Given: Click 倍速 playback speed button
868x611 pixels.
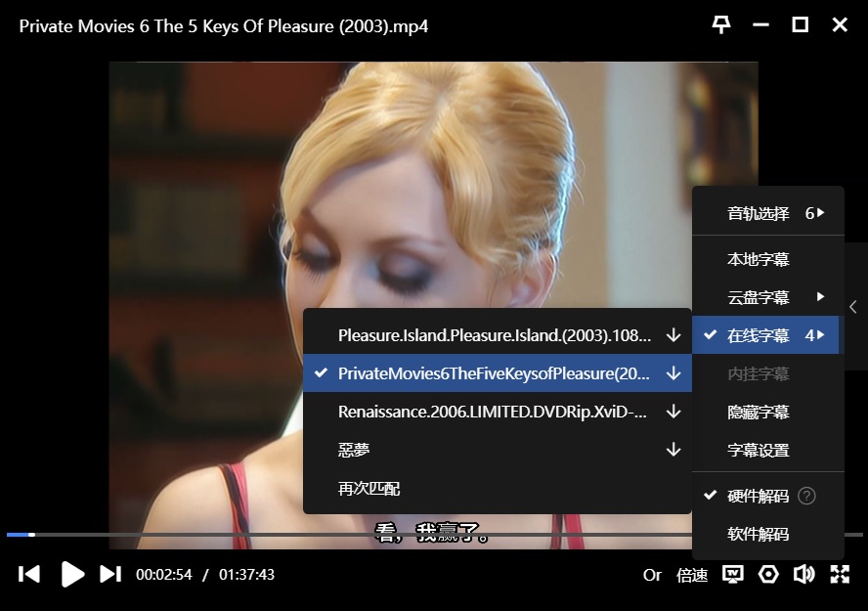Looking at the screenshot, I should (692, 575).
